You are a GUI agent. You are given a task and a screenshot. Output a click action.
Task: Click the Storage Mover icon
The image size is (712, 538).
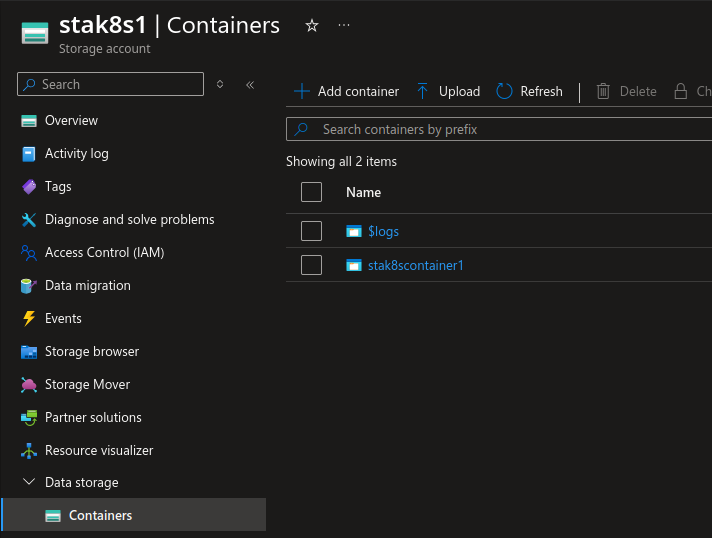29,385
